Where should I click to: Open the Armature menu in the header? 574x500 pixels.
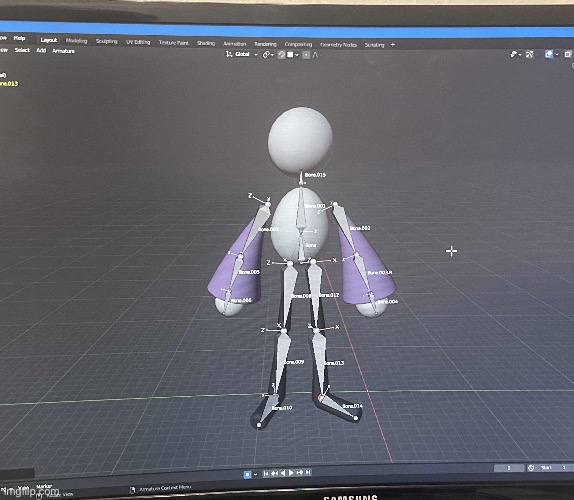63,51
